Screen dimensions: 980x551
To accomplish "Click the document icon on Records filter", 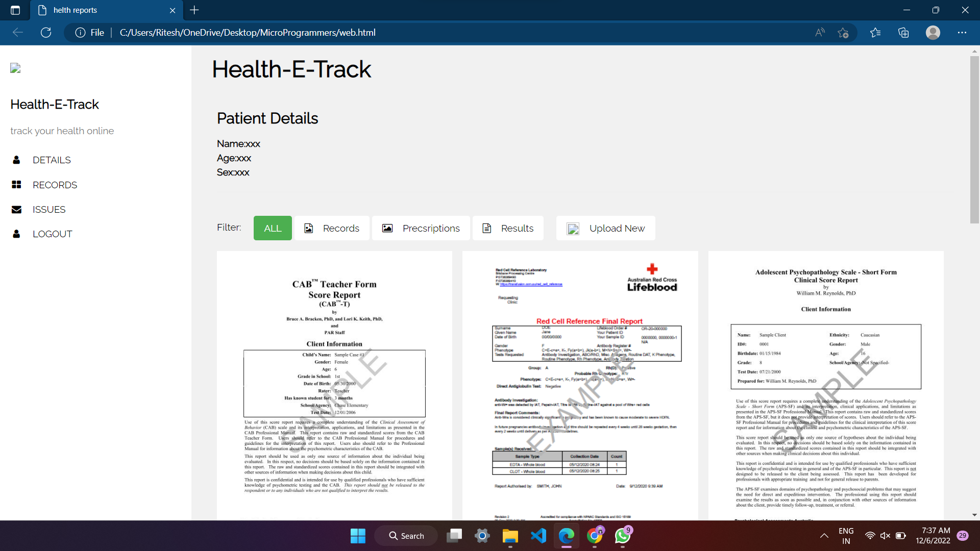I will [309, 229].
